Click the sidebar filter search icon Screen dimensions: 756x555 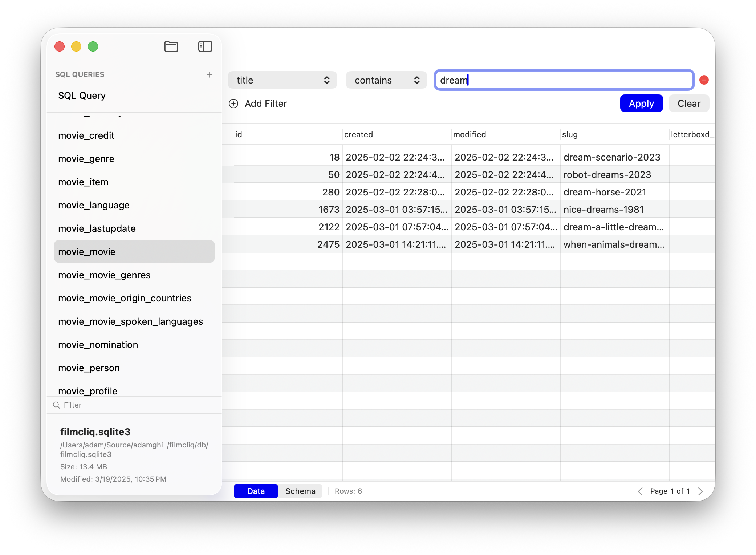56,405
